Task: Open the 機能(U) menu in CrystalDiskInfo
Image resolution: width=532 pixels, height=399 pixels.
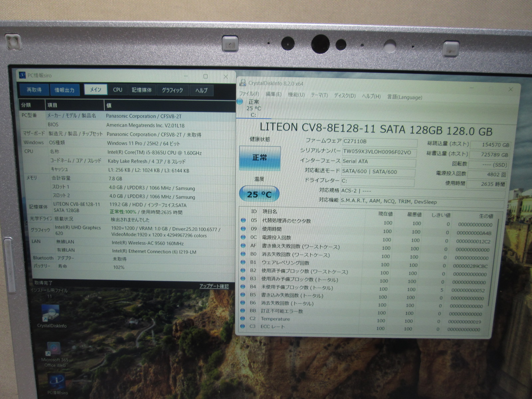Action: pos(296,95)
